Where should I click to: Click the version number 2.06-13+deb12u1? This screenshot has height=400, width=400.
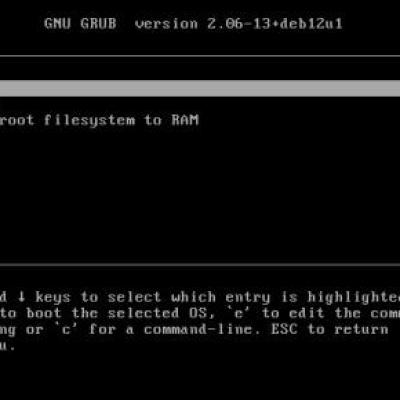tap(275, 24)
